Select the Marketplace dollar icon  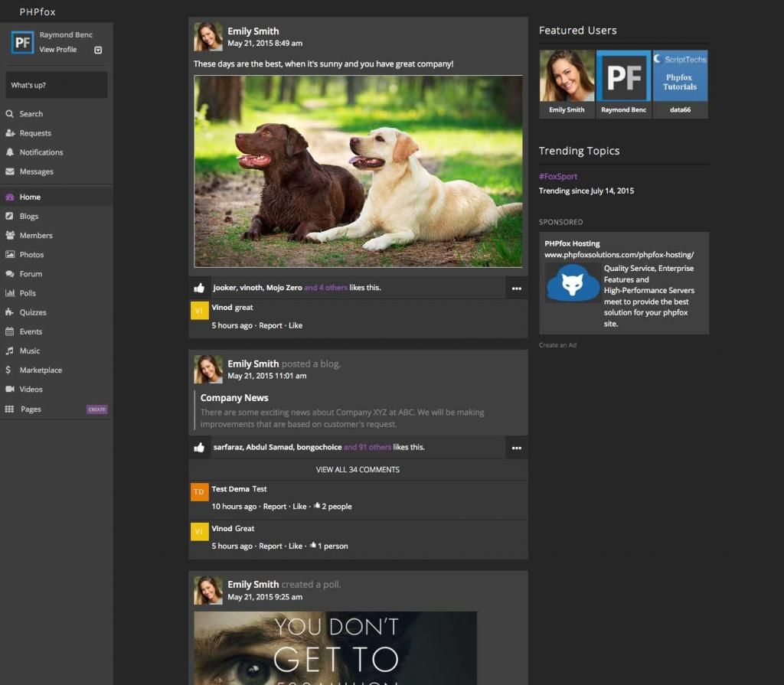(x=11, y=370)
